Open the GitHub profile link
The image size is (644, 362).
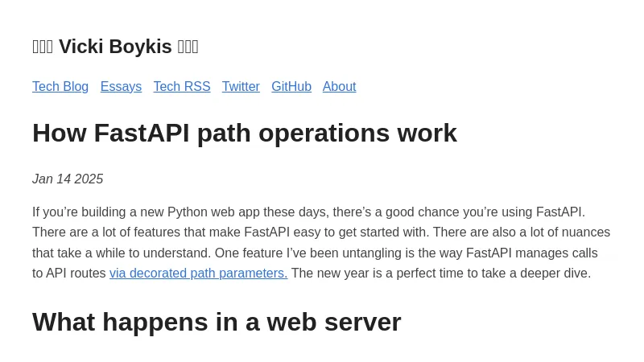tap(291, 87)
